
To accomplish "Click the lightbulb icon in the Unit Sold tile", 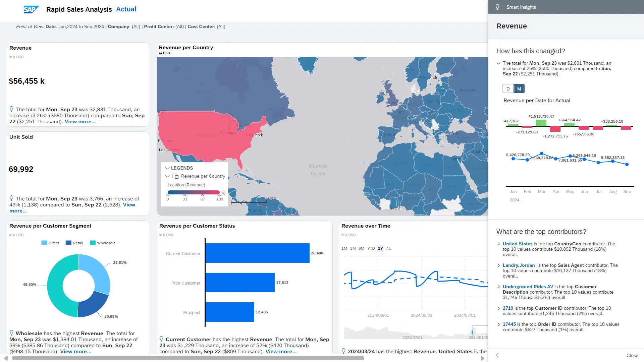I will pos(11,198).
